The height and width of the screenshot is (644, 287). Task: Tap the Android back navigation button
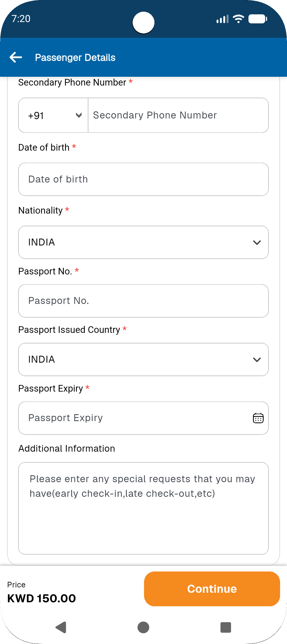61,627
